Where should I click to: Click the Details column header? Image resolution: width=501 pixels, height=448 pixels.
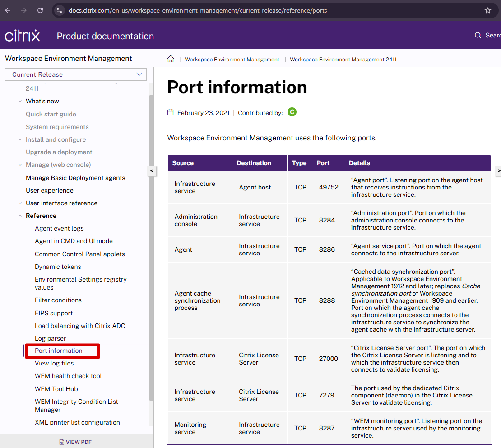pos(417,163)
